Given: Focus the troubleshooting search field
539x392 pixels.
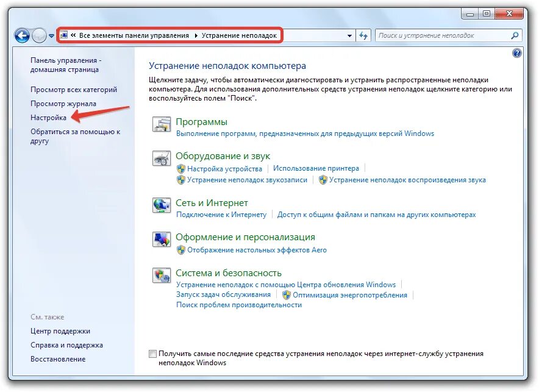Looking at the screenshot, I should (x=443, y=35).
